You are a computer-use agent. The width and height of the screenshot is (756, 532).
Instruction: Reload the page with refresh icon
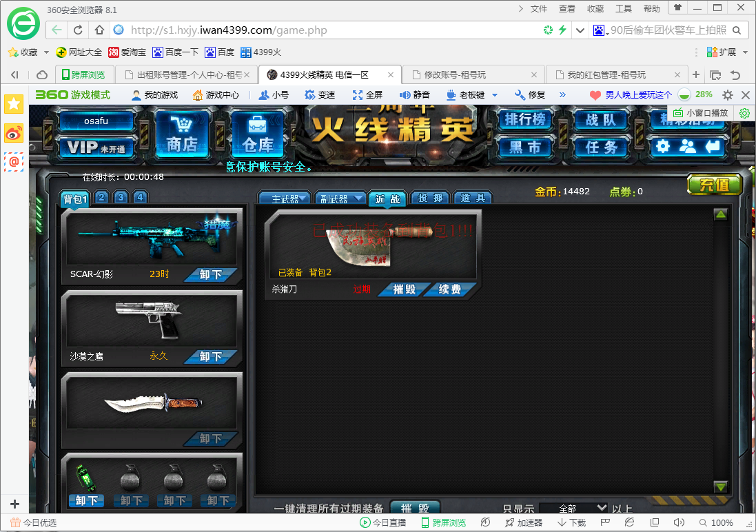coord(78,30)
